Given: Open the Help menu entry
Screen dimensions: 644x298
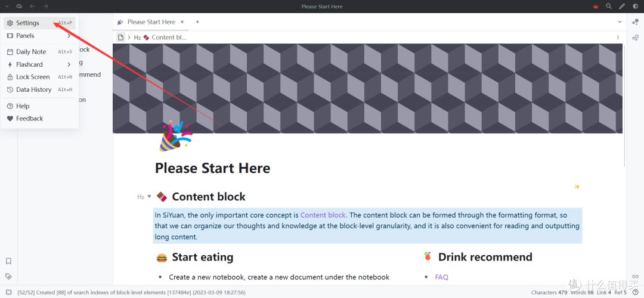Looking at the screenshot, I should click(x=39, y=106).
